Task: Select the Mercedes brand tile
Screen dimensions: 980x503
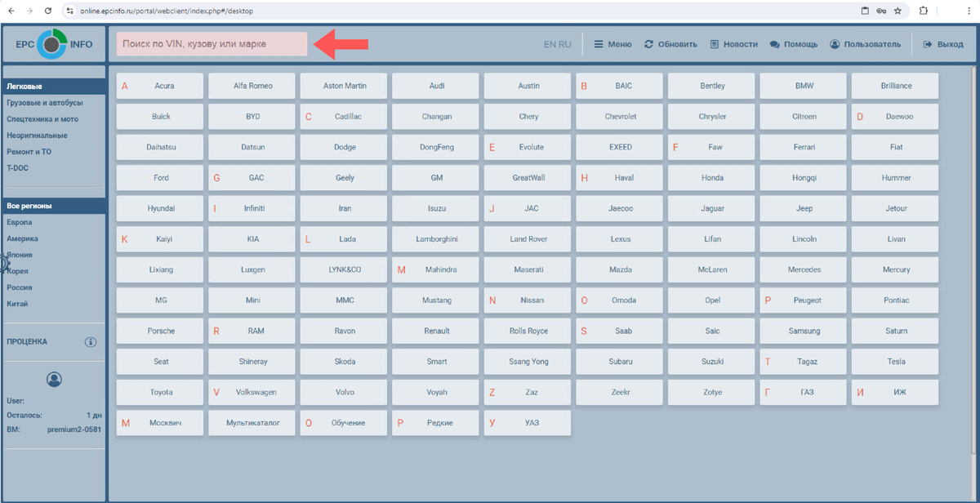Action: click(x=803, y=269)
